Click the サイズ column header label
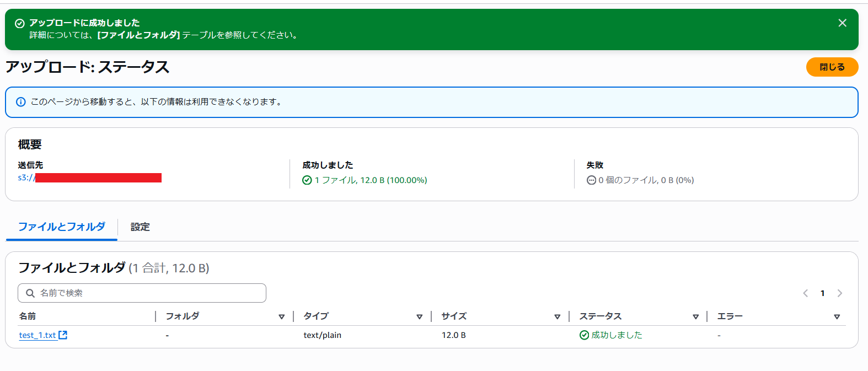Image resolution: width=868 pixels, height=371 pixels. pos(454,316)
